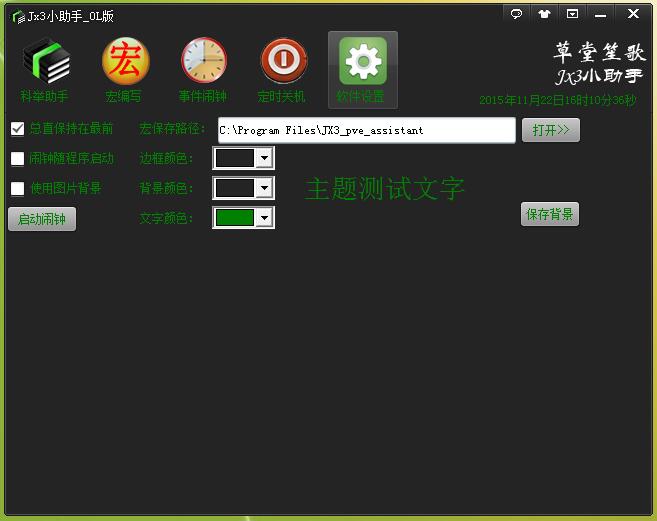
Task: Click the 定时关机 power icon
Action: 283,62
